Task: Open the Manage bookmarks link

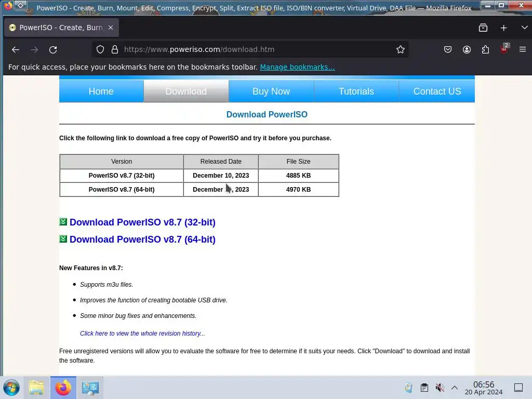Action: tap(297, 67)
